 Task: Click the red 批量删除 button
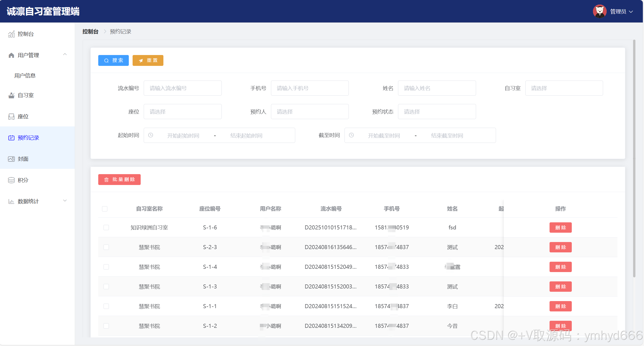[x=119, y=179]
